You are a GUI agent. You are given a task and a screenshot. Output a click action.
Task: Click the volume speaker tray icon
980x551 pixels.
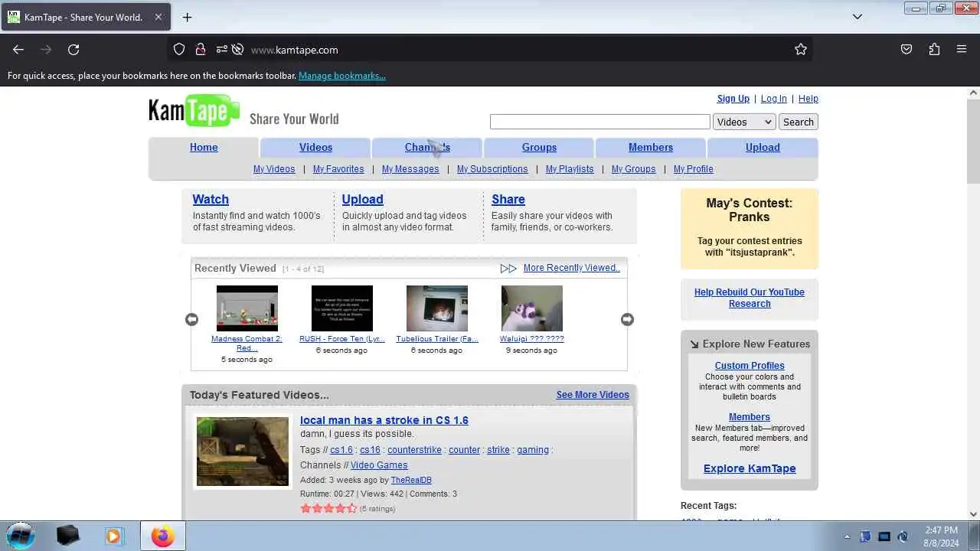pos(903,536)
